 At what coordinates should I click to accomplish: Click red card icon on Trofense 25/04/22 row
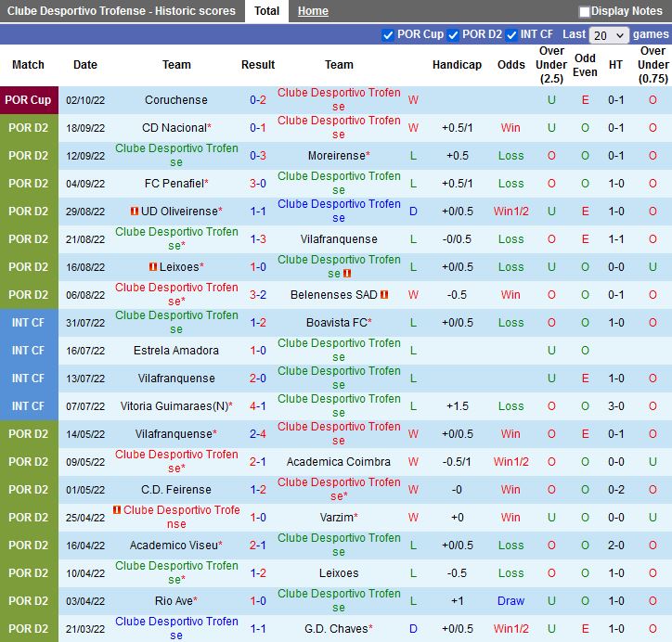click(117, 509)
